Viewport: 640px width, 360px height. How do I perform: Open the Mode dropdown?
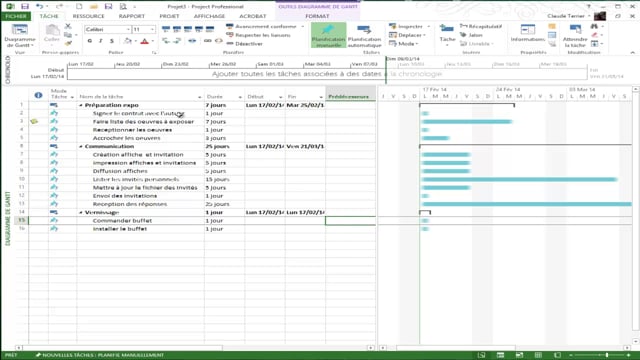click(x=404, y=44)
